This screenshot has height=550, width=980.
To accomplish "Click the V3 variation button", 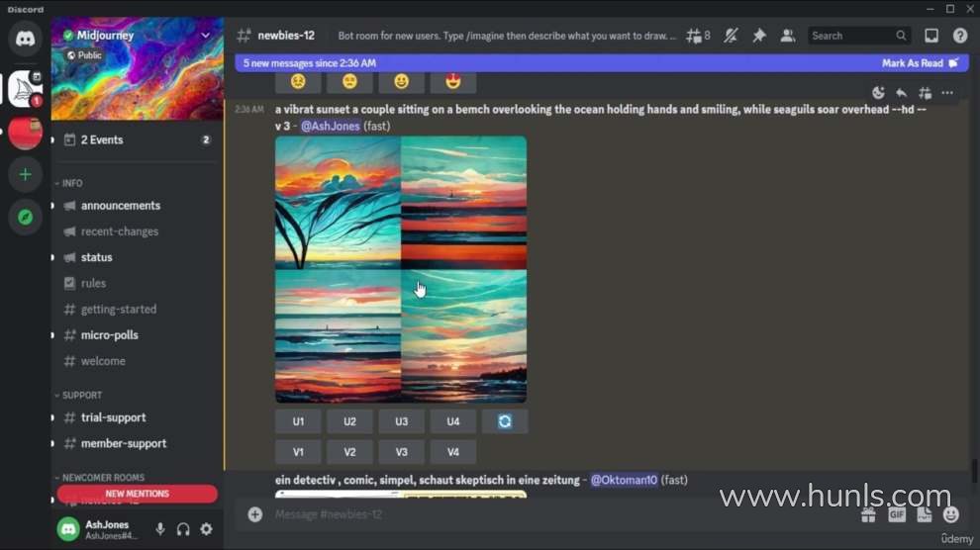I will [x=401, y=452].
